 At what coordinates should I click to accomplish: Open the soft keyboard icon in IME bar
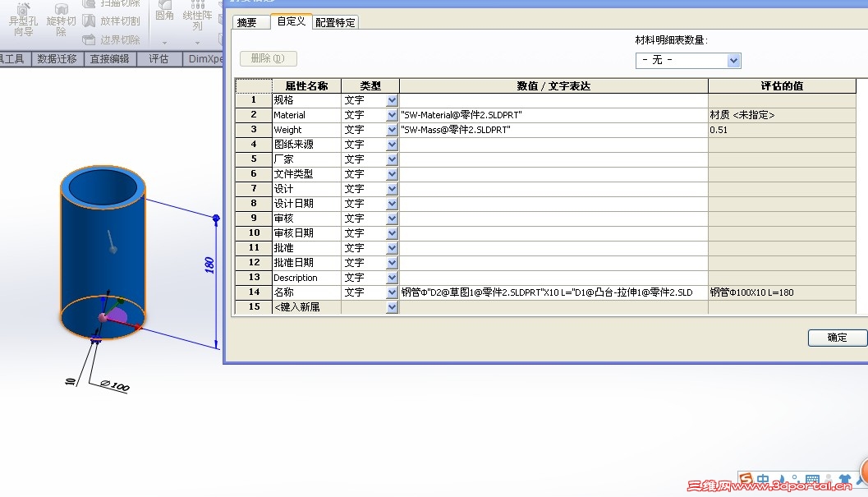click(812, 479)
